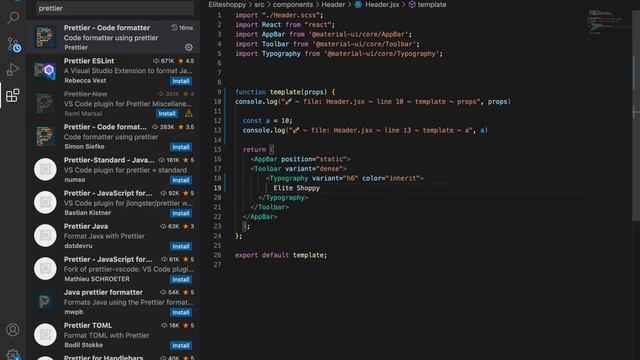Open the Eliteshoppy breadcrumb segment
The width and height of the screenshot is (640, 360).
[227, 4]
